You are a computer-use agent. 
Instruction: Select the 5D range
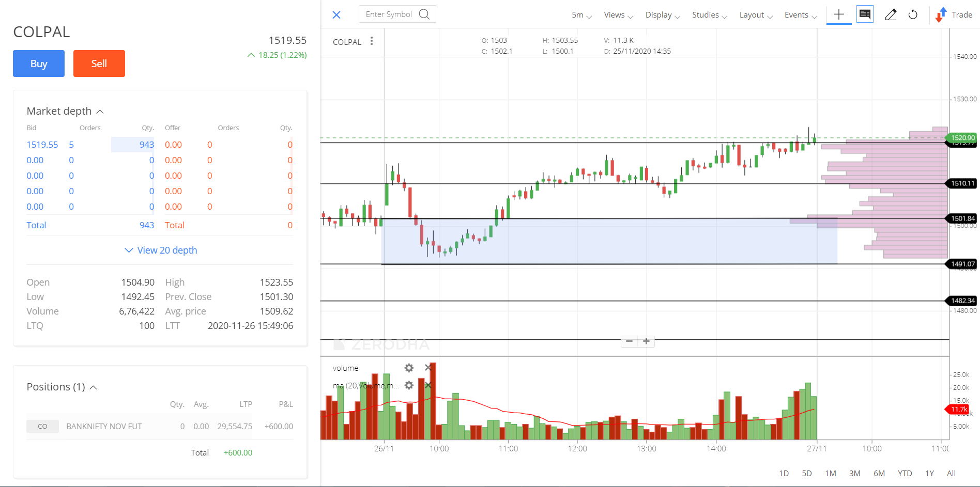tap(807, 473)
